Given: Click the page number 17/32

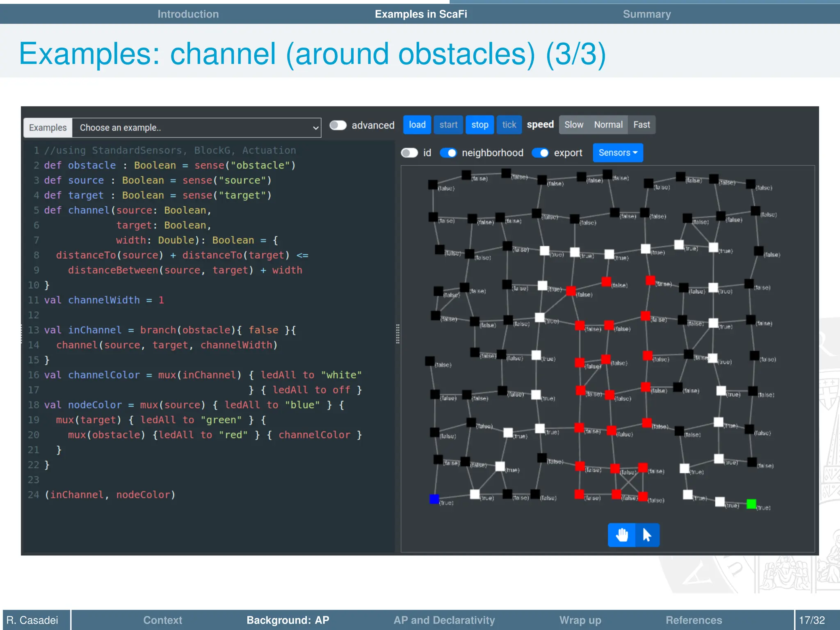Looking at the screenshot, I should click(812, 620).
